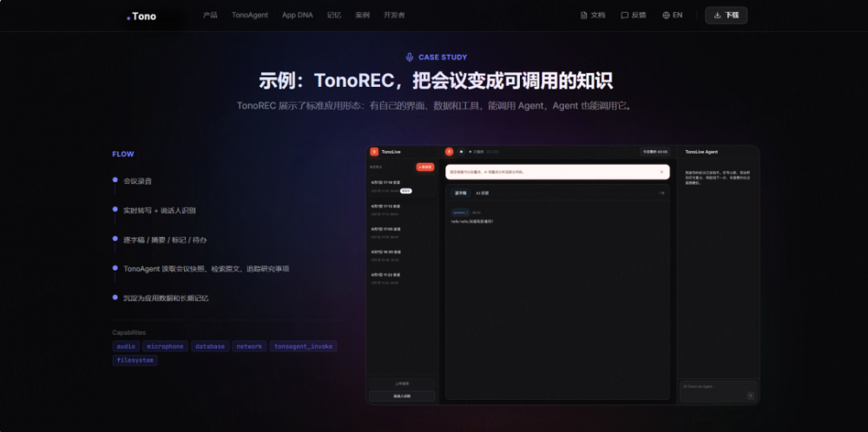Click the network capability tag

pos(249,346)
